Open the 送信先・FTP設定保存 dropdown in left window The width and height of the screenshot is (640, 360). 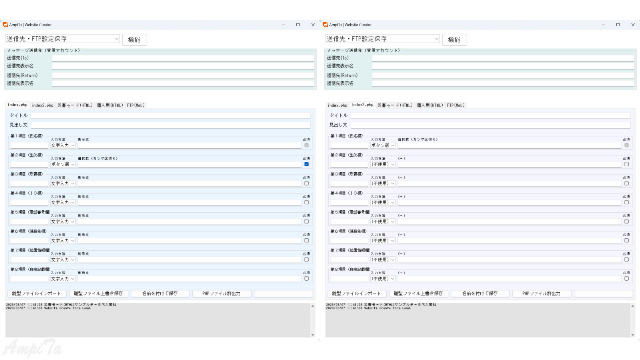[62, 39]
